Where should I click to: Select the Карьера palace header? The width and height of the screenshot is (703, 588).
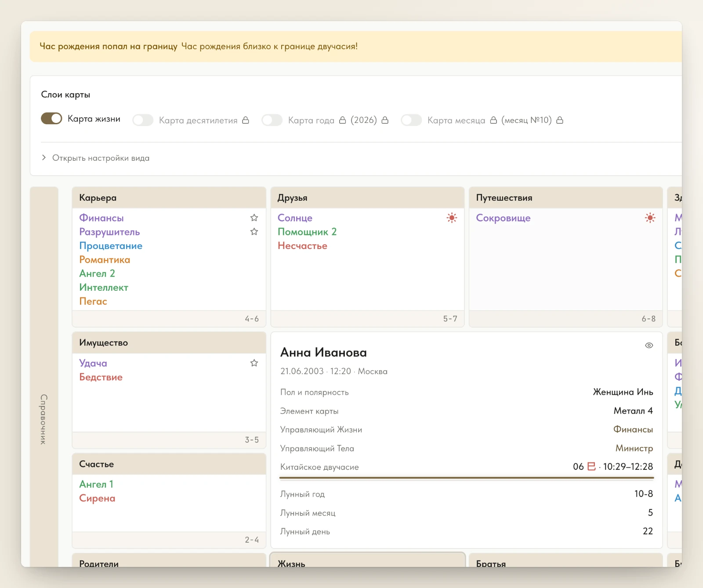[169, 198]
